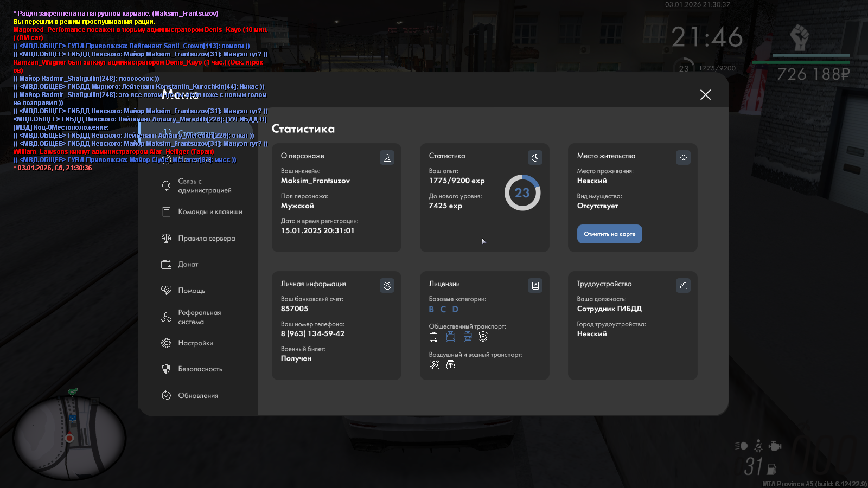Click the airplane license icon

point(434,365)
